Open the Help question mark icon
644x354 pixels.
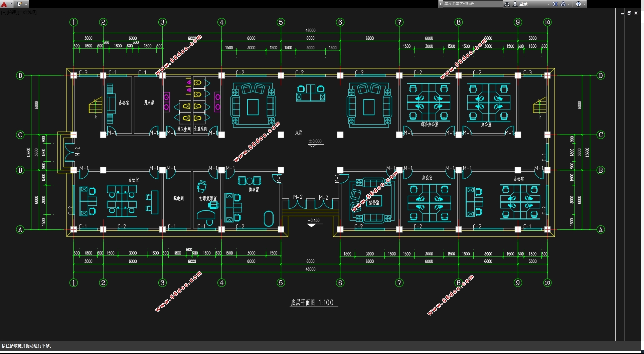click(x=579, y=4)
